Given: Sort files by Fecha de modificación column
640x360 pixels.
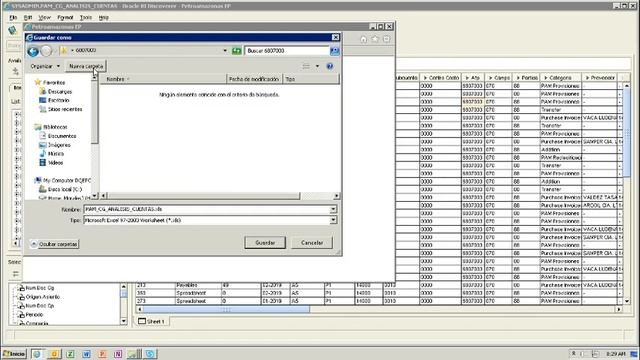Looking at the screenshot, I should click(254, 79).
